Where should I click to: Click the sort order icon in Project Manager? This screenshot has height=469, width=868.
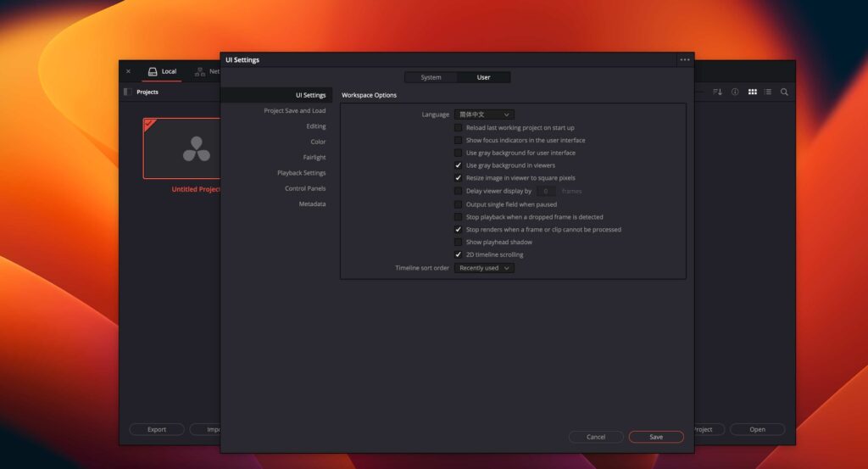tap(717, 92)
